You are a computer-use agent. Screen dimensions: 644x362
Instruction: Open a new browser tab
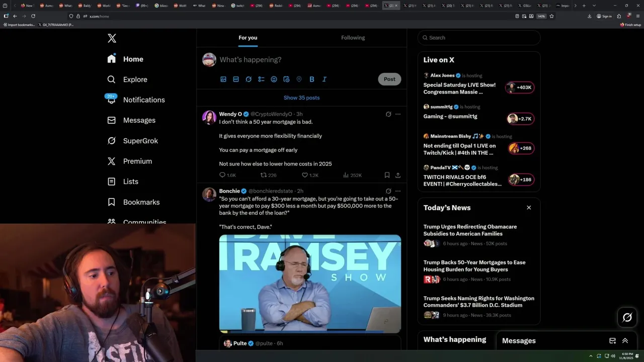tap(584, 6)
